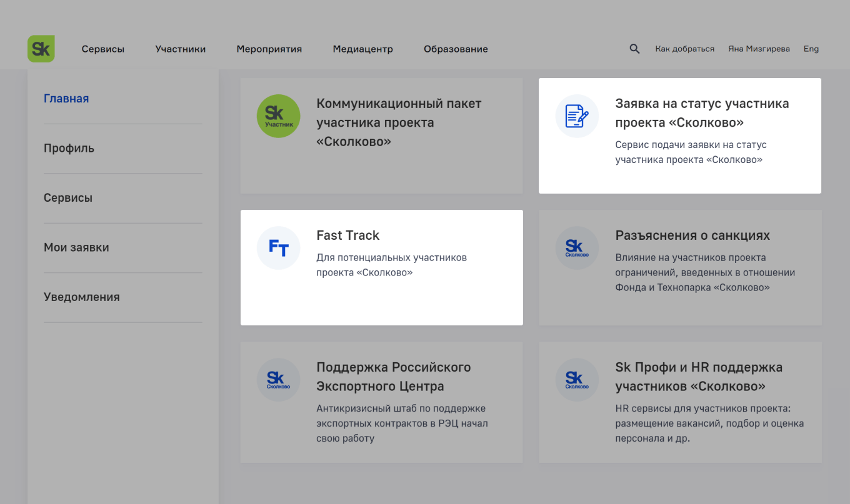This screenshot has height=504, width=850.
Task: Open the search magnifier icon
Action: click(x=634, y=49)
